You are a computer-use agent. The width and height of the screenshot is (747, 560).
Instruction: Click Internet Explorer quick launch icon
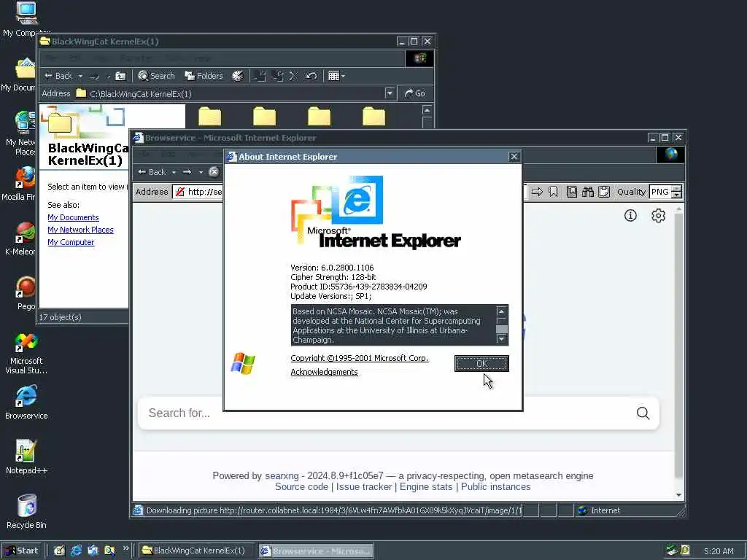pos(76,551)
